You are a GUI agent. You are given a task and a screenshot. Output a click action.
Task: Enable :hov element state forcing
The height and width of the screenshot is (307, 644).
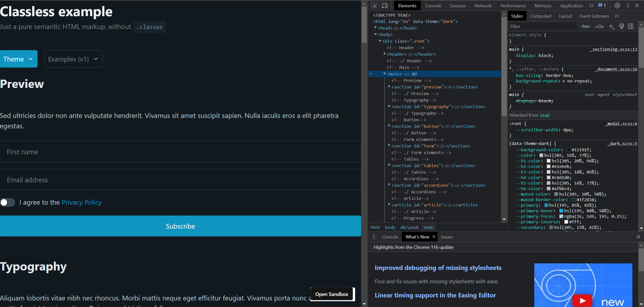click(x=585, y=26)
